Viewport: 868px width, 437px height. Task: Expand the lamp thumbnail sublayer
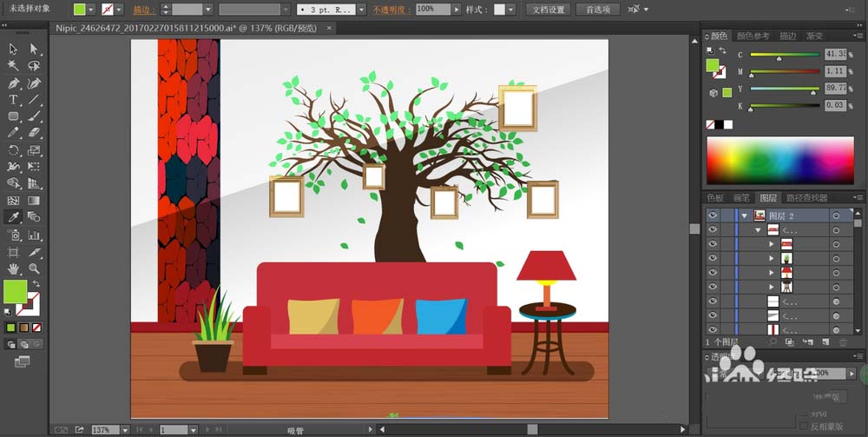[x=772, y=273]
